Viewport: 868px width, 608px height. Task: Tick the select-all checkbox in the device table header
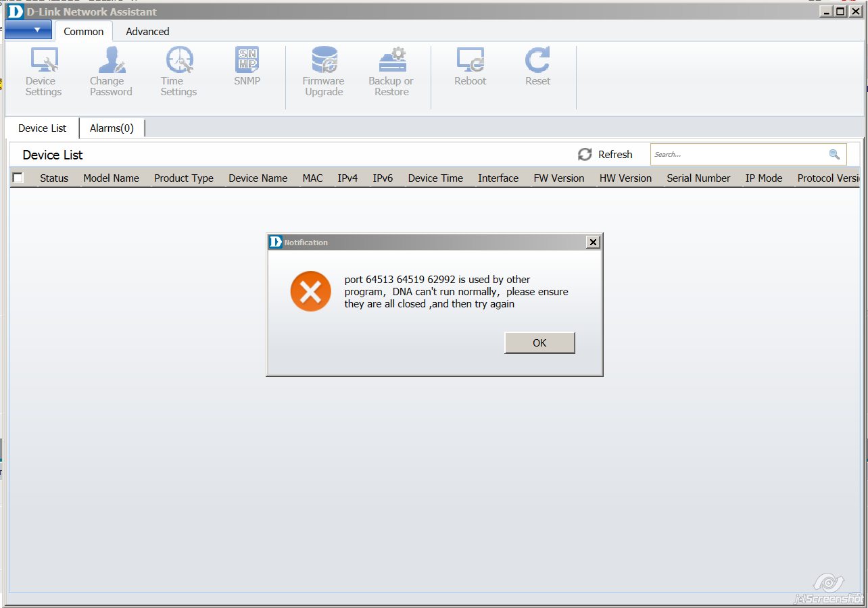(18, 178)
